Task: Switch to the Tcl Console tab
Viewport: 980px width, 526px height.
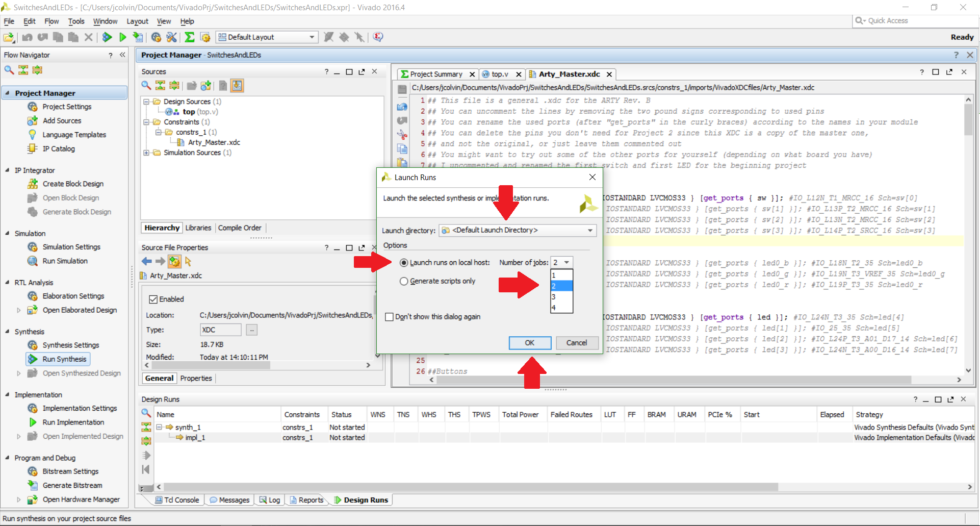Action: tap(177, 500)
